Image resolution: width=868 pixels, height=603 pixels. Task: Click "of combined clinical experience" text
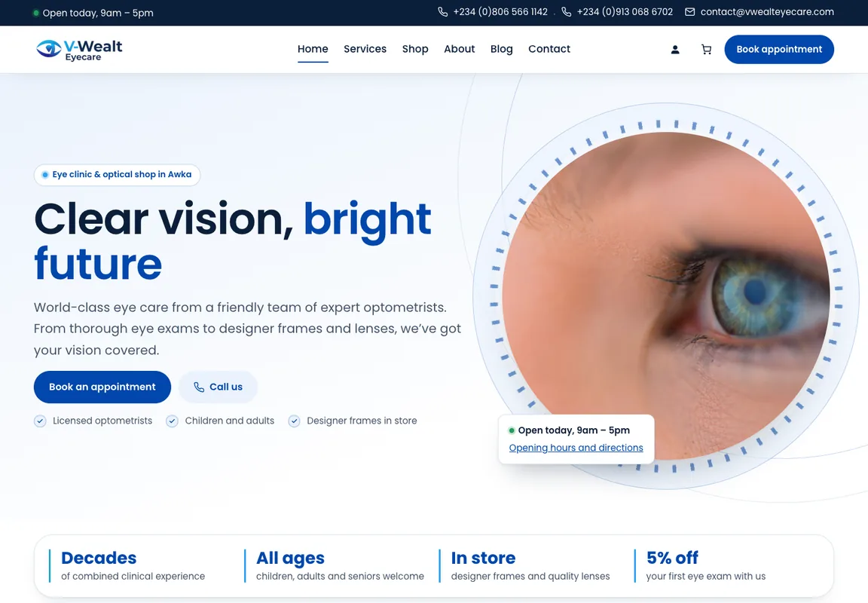click(x=133, y=576)
